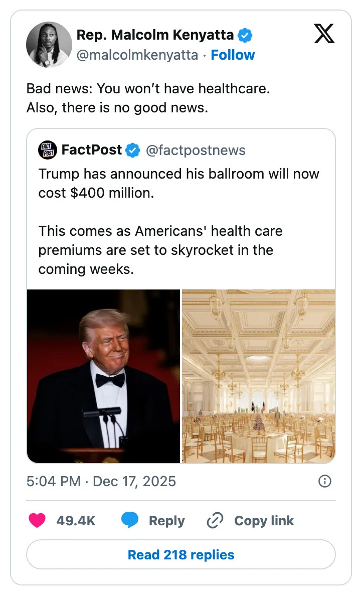Viewport: 364px width, 596px height.
Task: Open the ballroom rendering image
Action: 258,375
